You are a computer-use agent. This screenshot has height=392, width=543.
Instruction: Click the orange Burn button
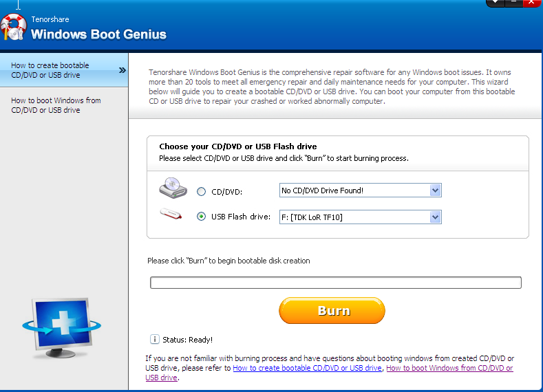click(332, 310)
